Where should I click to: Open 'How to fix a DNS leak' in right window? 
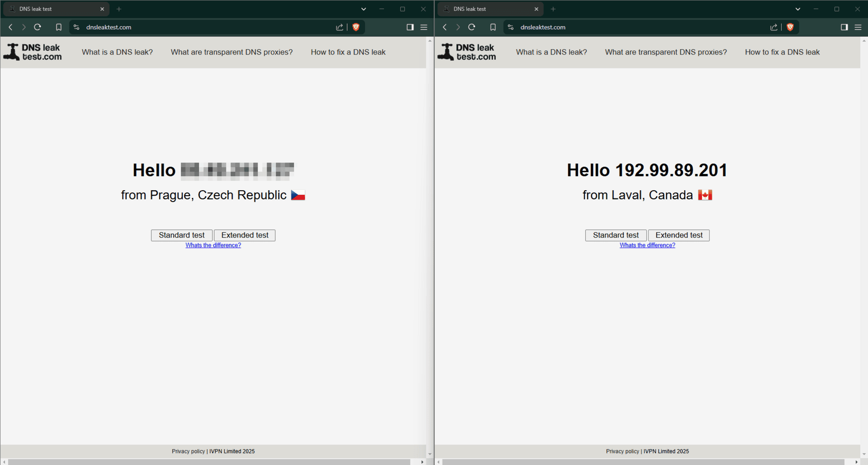[782, 52]
